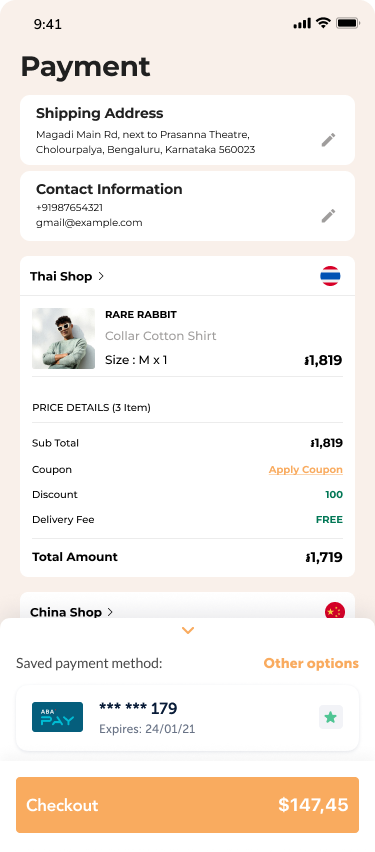Tap the China flag icon

click(x=335, y=611)
